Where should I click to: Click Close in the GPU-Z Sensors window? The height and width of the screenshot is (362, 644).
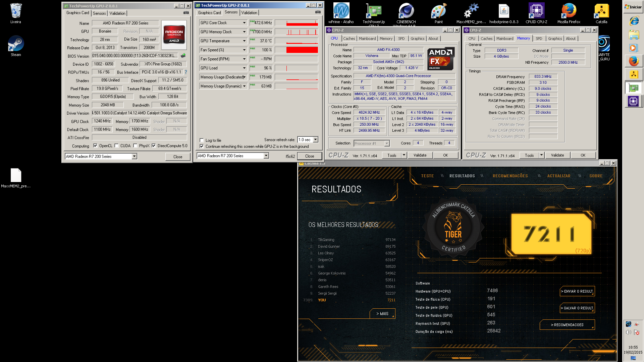(310, 156)
